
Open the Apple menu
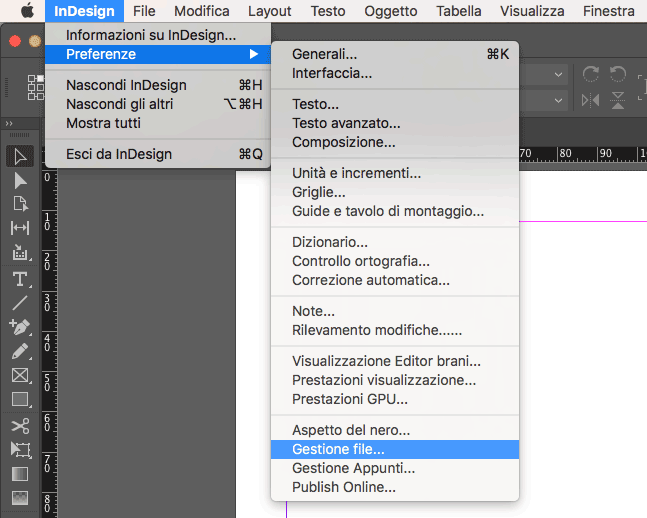coord(27,11)
